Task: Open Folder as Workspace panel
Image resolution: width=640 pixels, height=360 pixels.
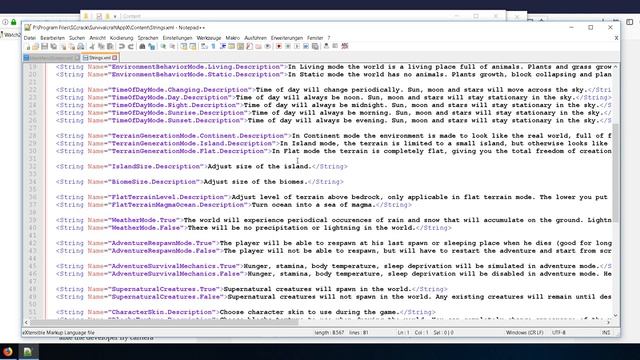Action: pyautogui.click(x=258, y=46)
